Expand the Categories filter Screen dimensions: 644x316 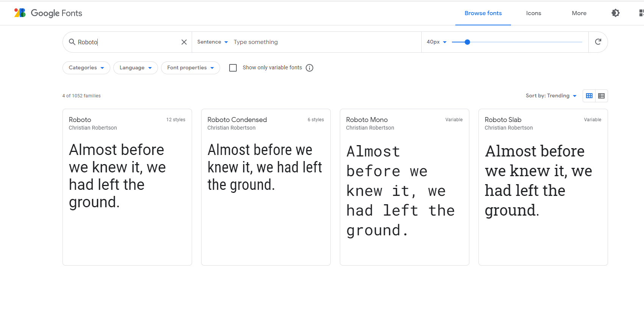86,68
